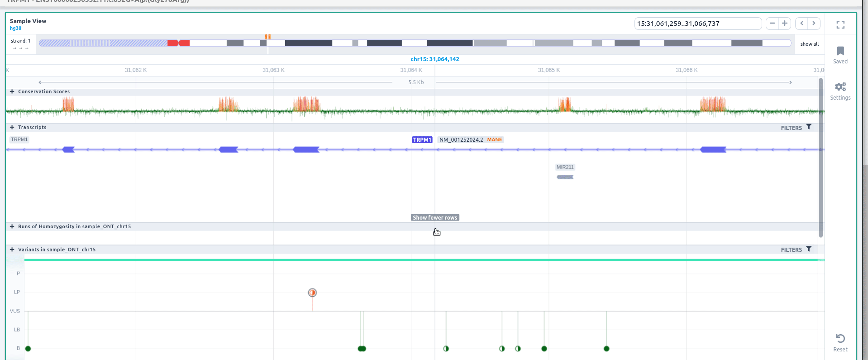Open Variants track filter funnel
Image resolution: width=868 pixels, height=360 pixels.
click(x=809, y=249)
